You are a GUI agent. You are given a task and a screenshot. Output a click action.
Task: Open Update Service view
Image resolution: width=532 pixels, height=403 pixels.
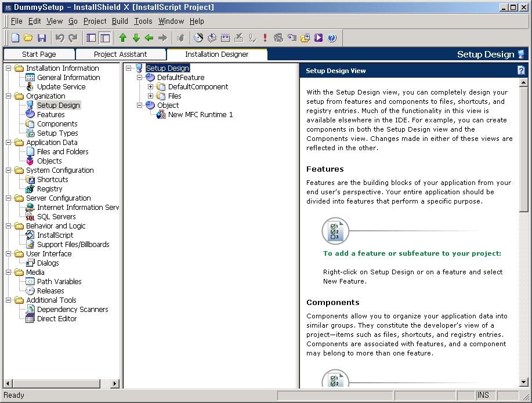(61, 87)
